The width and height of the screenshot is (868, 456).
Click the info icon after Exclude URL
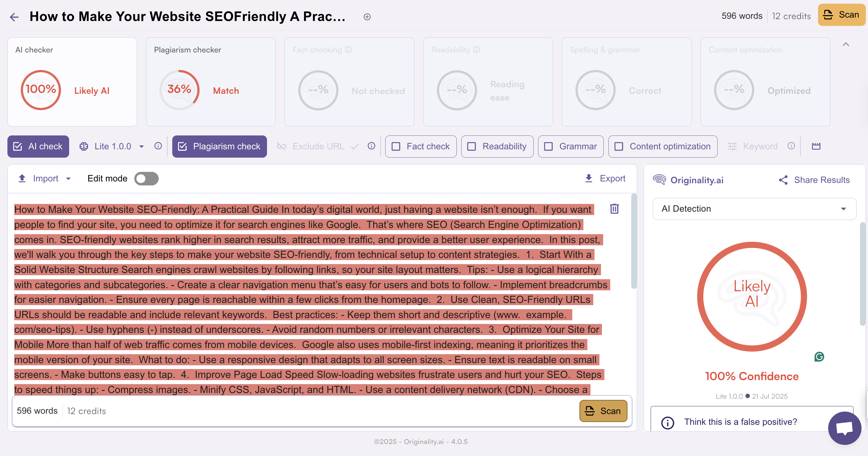(371, 146)
